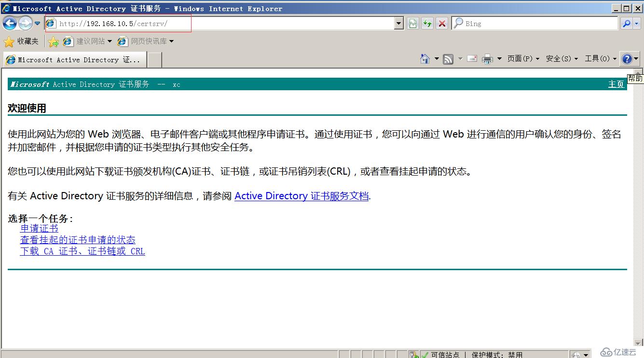Open the 工具(O) menu
The image size is (644, 358).
pyautogui.click(x=601, y=59)
